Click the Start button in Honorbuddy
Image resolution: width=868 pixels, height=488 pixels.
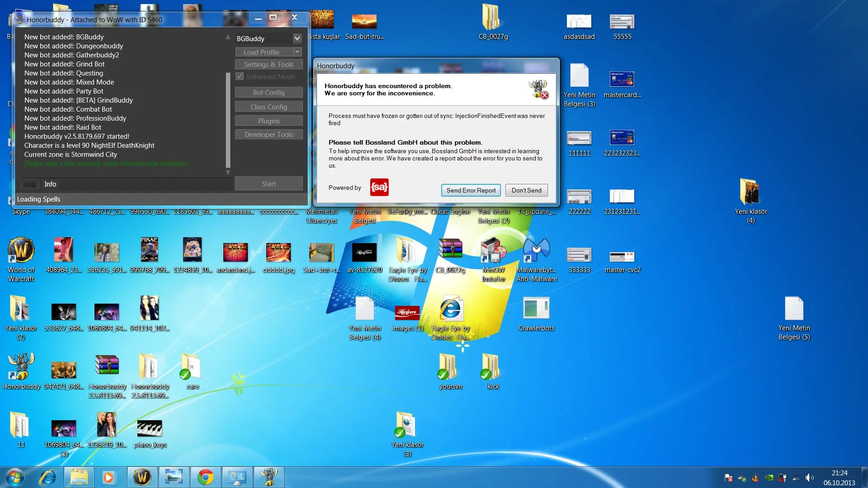pyautogui.click(x=269, y=183)
